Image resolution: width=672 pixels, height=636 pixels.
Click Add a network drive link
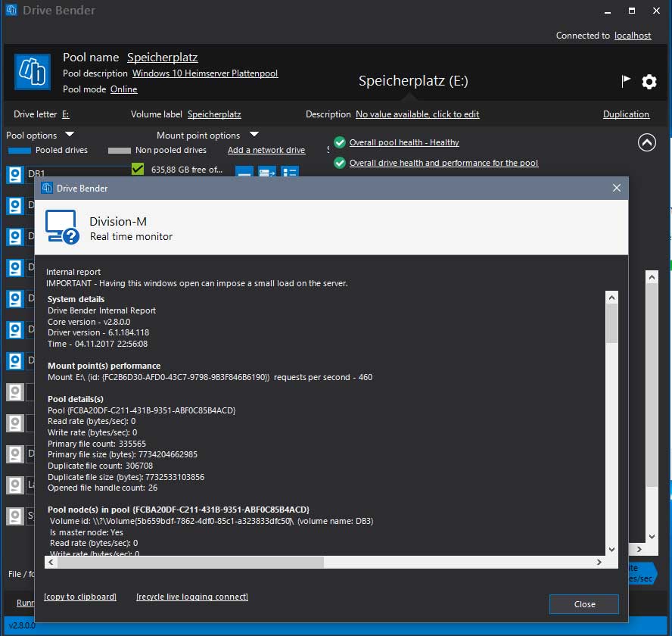click(x=266, y=150)
